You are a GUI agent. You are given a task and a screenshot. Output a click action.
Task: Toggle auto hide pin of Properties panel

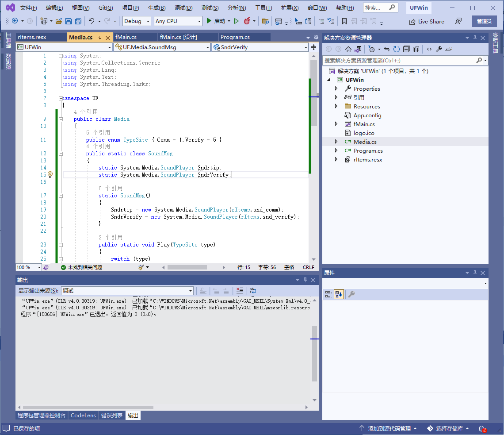[x=475, y=273]
